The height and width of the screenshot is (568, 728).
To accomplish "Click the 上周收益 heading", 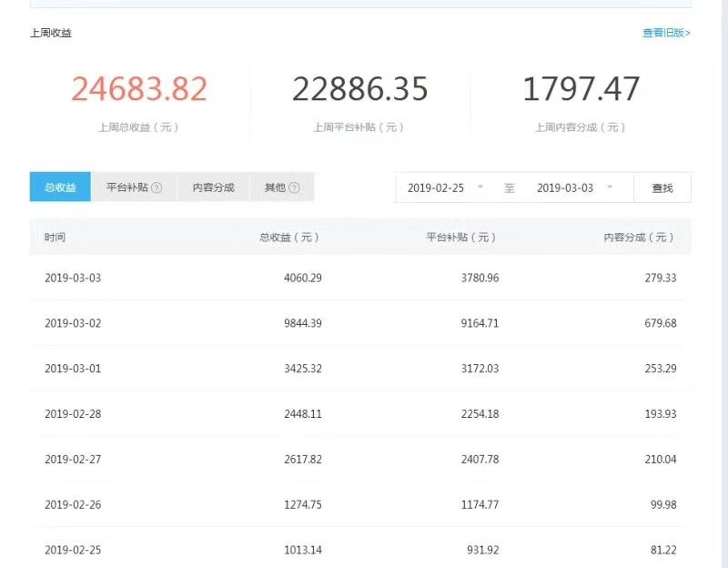I will (x=51, y=33).
